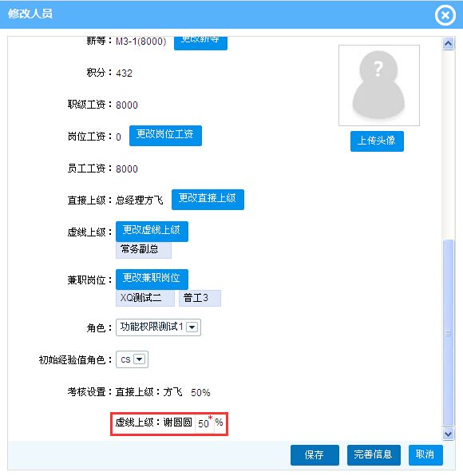Click the placeholder avatar image
463x476 pixels.
[379, 85]
